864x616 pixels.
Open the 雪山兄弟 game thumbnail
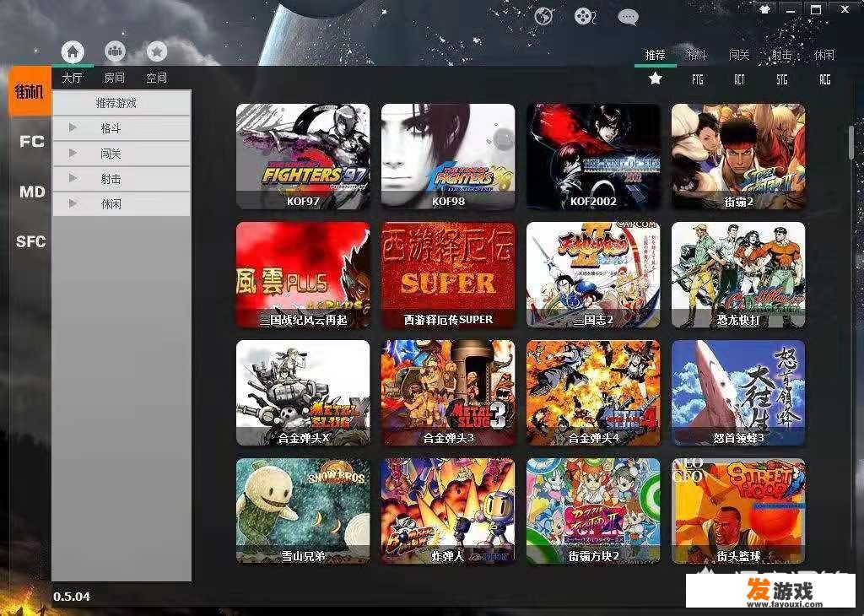tap(303, 511)
